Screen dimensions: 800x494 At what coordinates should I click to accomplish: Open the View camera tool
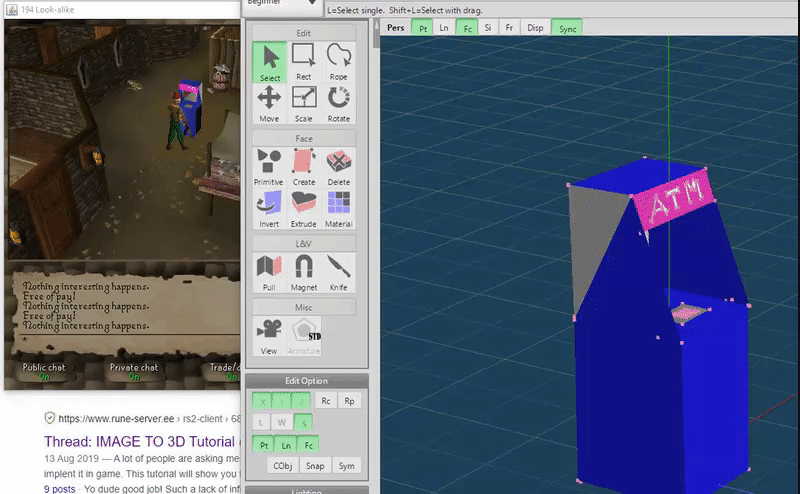coord(269,336)
